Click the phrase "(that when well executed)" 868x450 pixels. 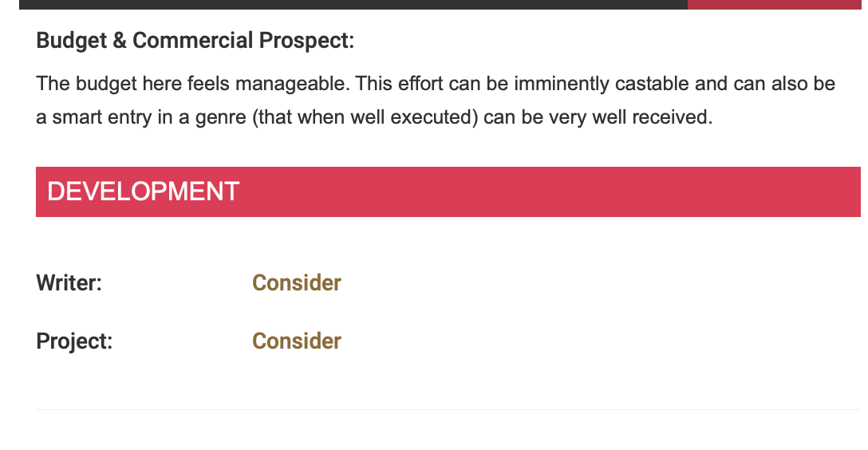365,117
